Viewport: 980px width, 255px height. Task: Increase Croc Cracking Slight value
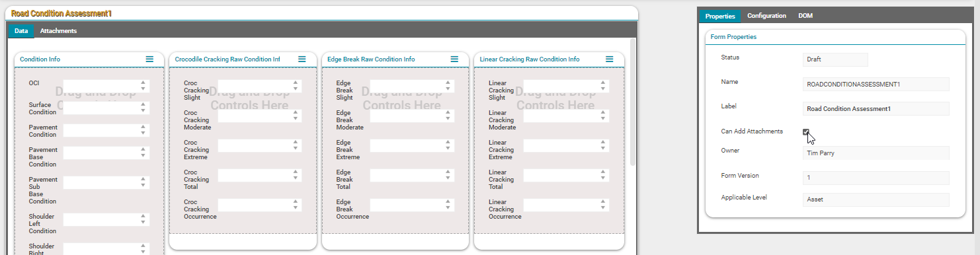point(296,83)
